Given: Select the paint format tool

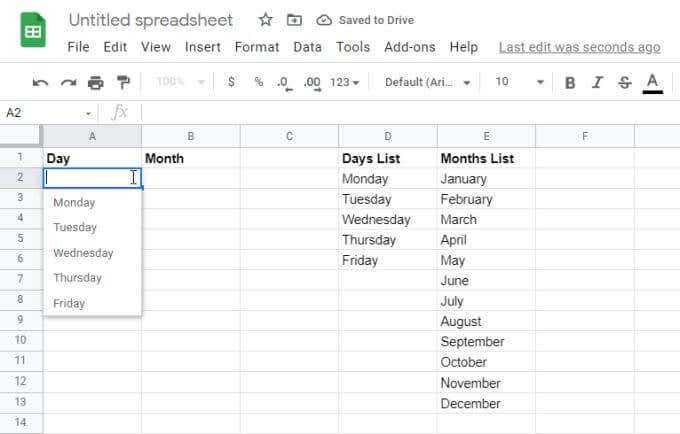Looking at the screenshot, I should coord(123,83).
